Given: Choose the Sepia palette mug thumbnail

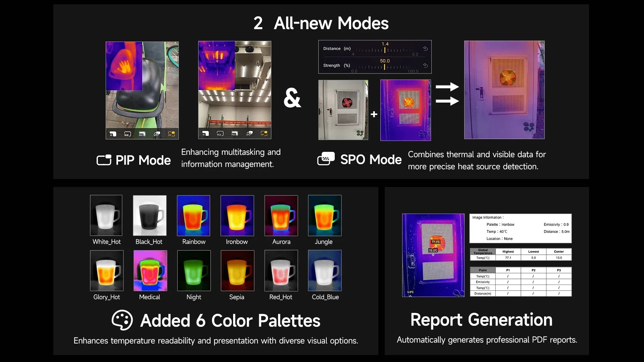Looking at the screenshot, I should tap(237, 270).
